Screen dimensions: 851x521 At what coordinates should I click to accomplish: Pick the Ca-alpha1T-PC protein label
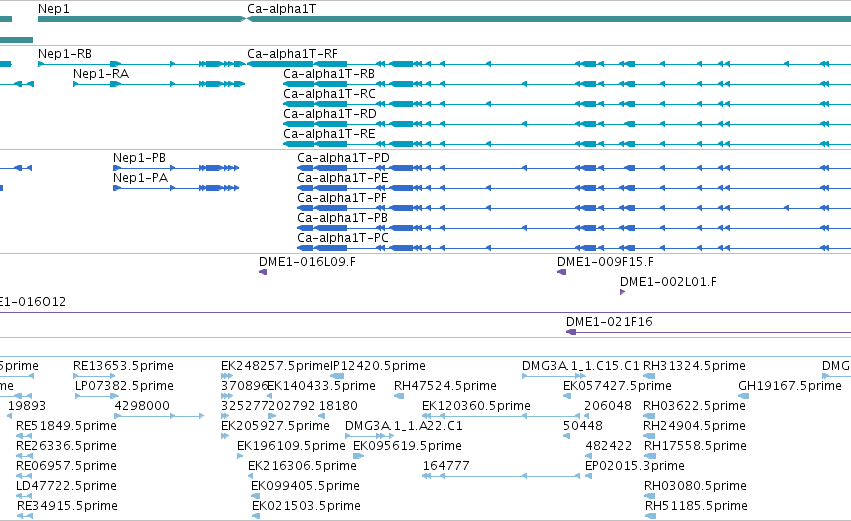point(342,238)
